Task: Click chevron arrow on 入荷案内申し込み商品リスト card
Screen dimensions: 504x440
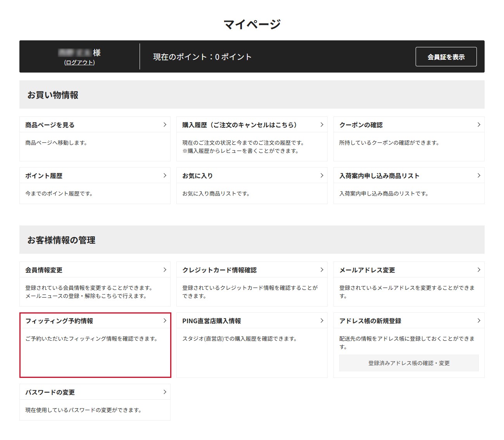Action: [479, 175]
